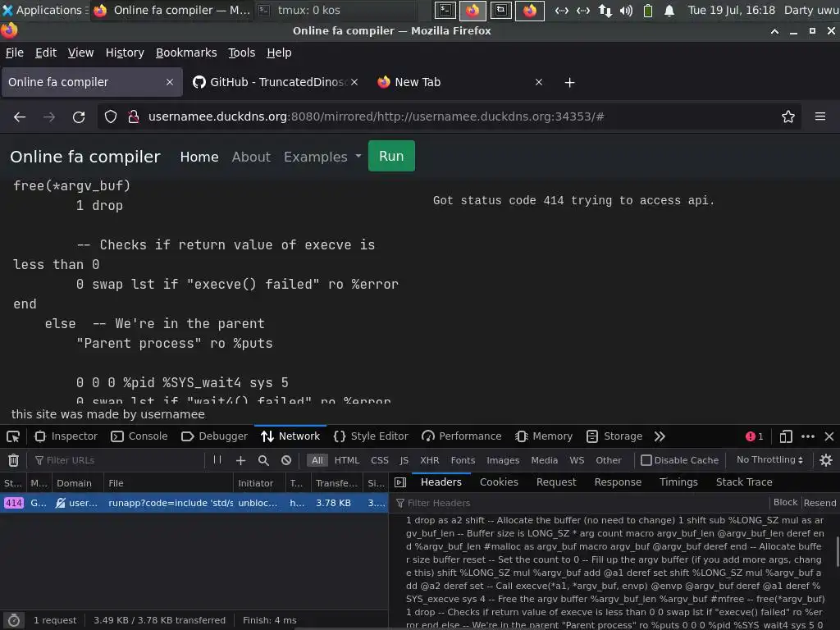
Task: Open a new browser tab with plus
Action: pos(569,83)
